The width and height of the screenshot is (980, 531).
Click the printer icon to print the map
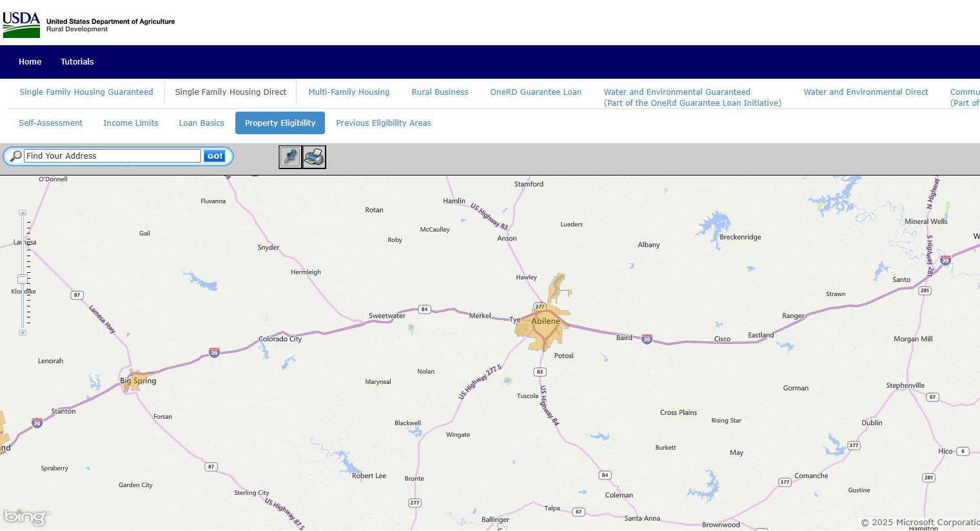(x=314, y=157)
